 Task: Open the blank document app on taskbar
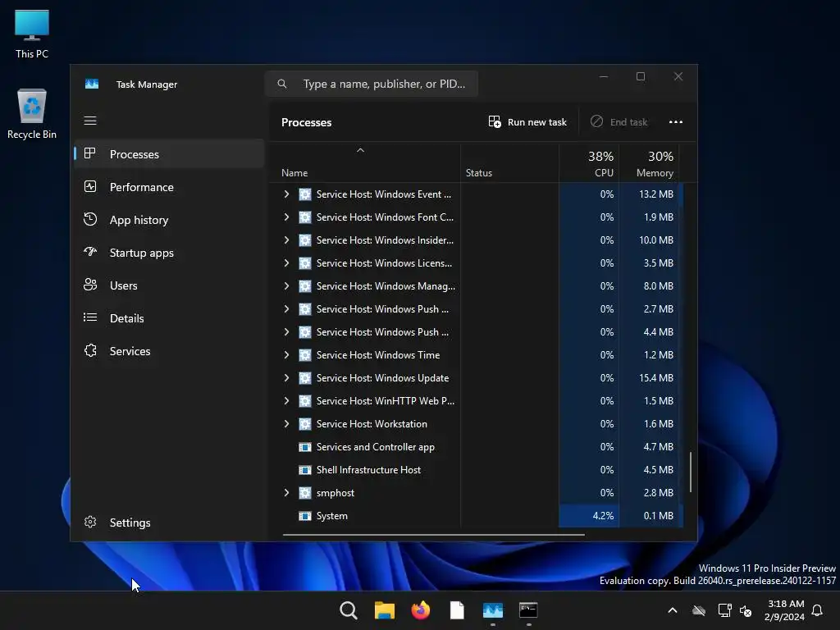point(456,609)
